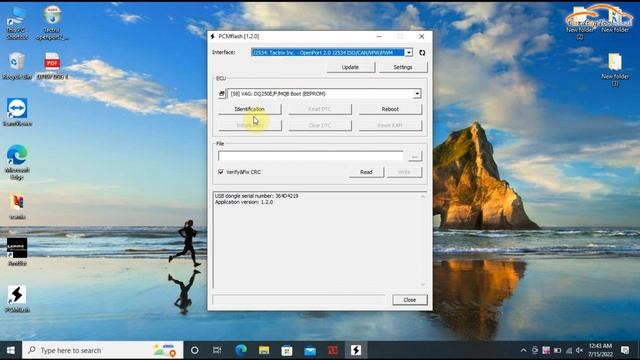This screenshot has width=640, height=360.
Task: Select the New folder (2) desktop icon
Action: click(580, 22)
